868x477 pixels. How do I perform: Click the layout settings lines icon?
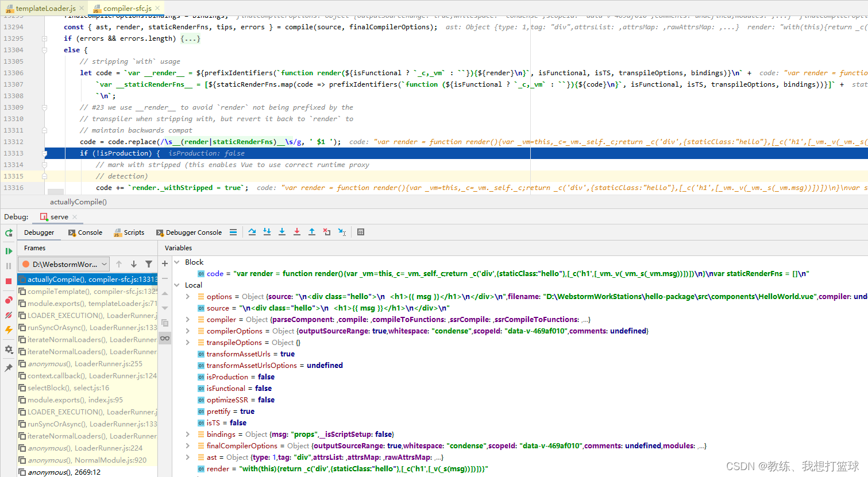(x=233, y=232)
